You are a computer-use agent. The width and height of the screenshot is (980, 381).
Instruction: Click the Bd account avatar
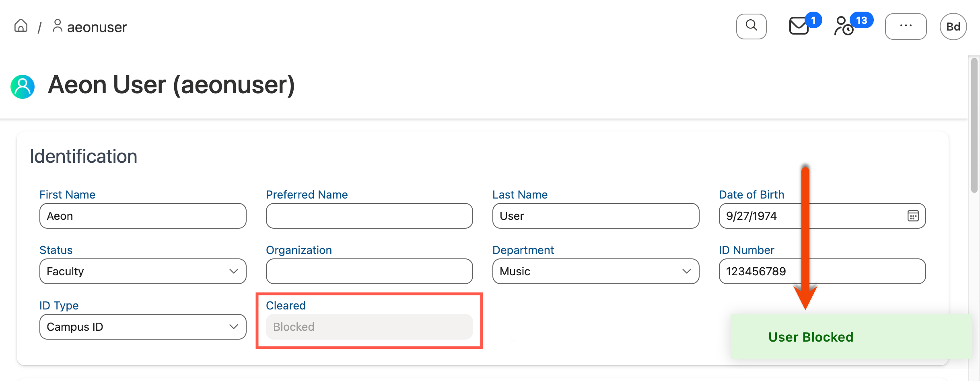click(x=953, y=26)
